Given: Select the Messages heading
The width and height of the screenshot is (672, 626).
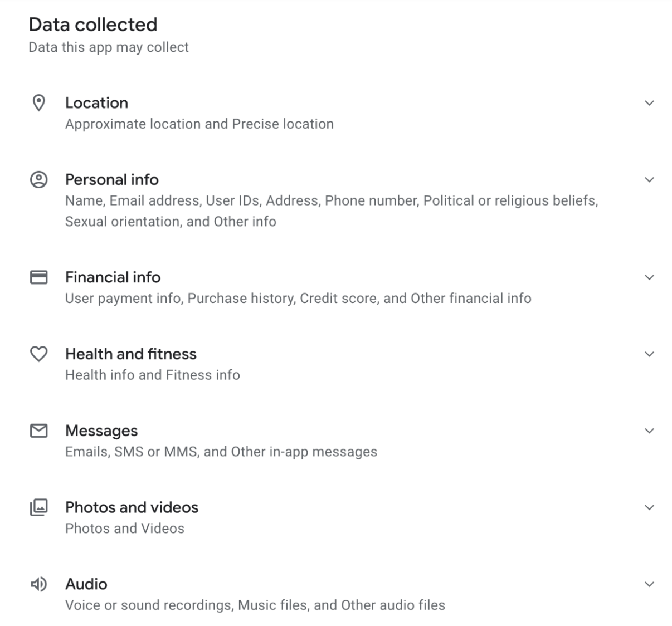Looking at the screenshot, I should 101,431.
